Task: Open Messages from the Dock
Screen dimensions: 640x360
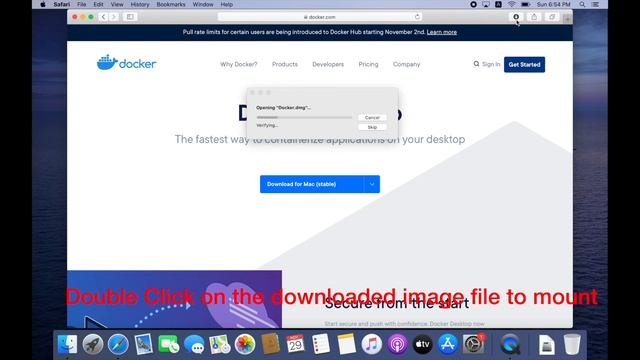Action: 194,344
